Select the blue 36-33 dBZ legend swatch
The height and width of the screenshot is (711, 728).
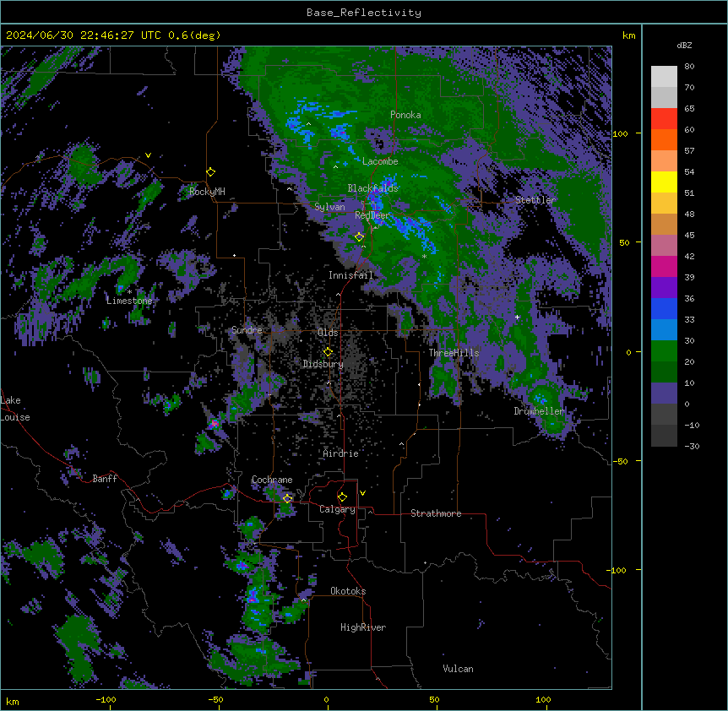pyautogui.click(x=664, y=308)
